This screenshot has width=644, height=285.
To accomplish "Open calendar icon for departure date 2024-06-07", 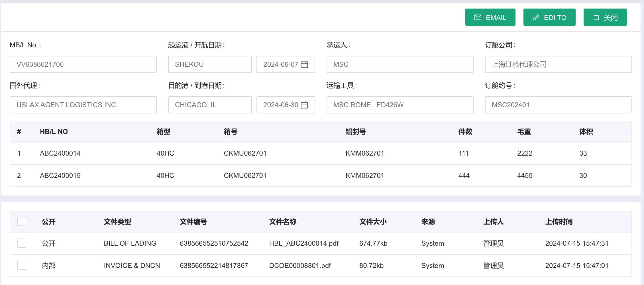I will coord(304,64).
